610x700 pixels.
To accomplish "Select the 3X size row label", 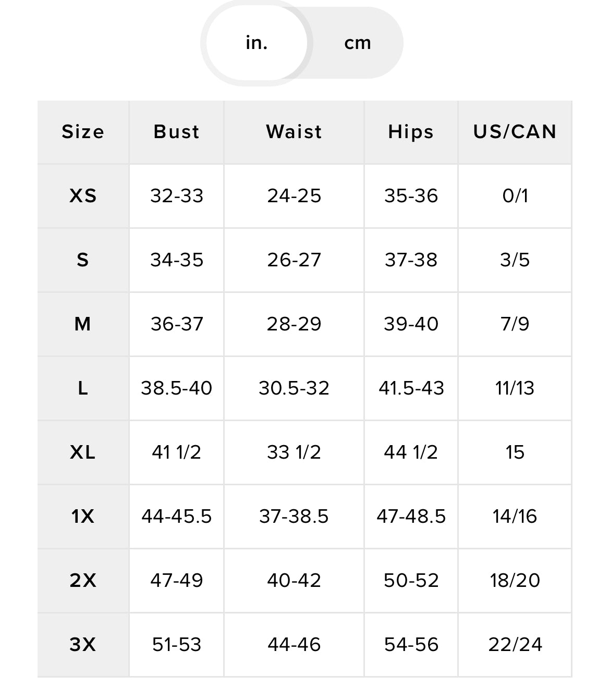I will pyautogui.click(x=83, y=645).
